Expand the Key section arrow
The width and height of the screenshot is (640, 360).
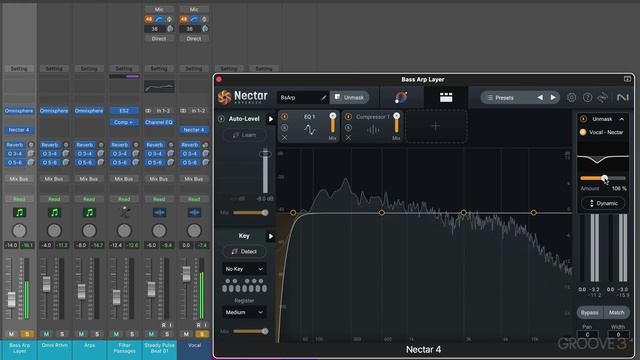tap(270, 236)
